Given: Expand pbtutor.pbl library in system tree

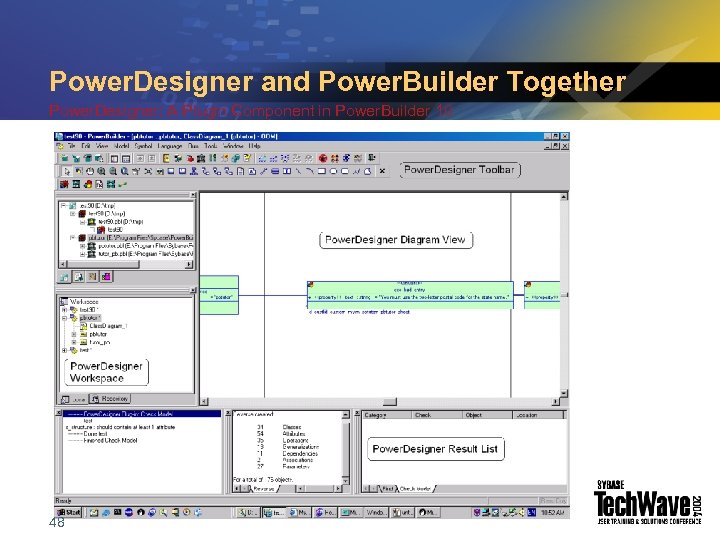Looking at the screenshot, I should pyautogui.click(x=83, y=246).
